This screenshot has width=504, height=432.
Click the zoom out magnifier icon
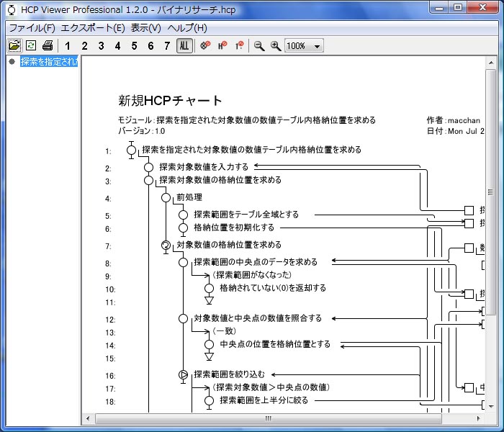(x=259, y=45)
